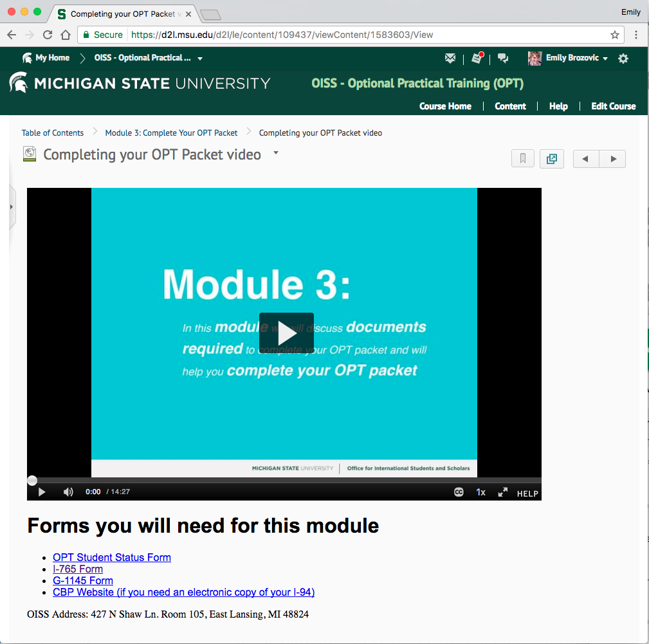Open content in a new window icon
The width and height of the screenshot is (649, 644).
click(551, 159)
